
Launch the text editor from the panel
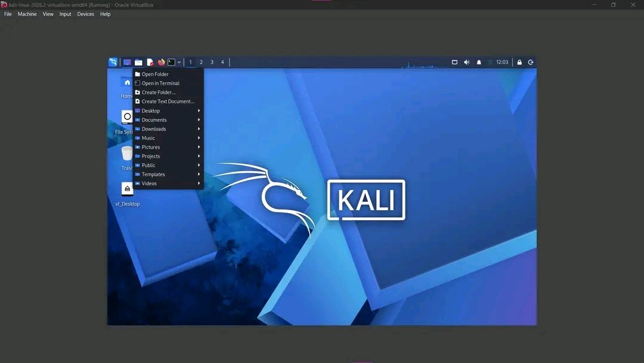click(x=150, y=62)
